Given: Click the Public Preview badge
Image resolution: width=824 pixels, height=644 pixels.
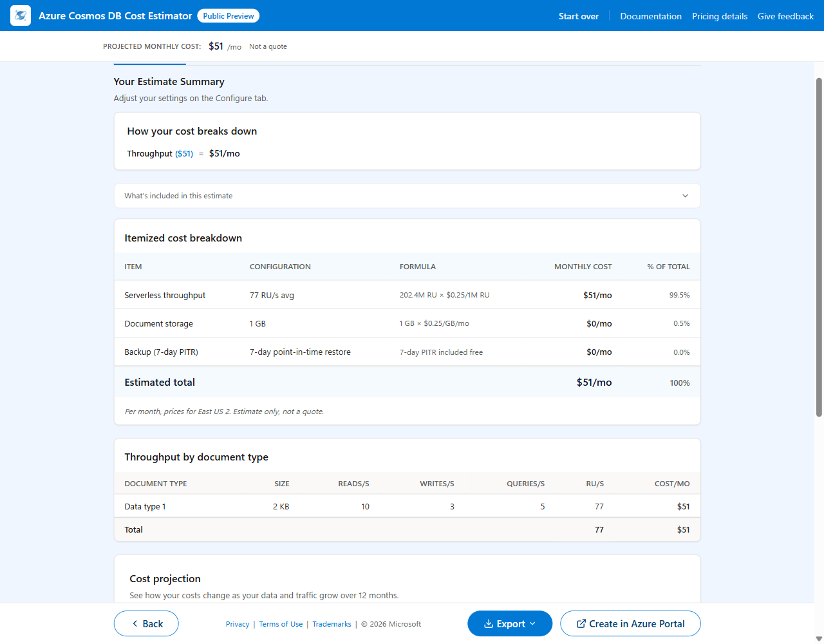Looking at the screenshot, I should click(229, 15).
